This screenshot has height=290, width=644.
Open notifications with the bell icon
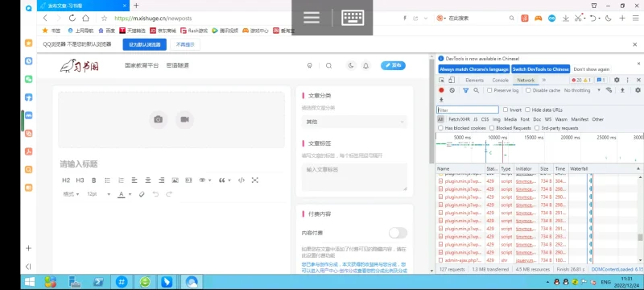pos(365,66)
